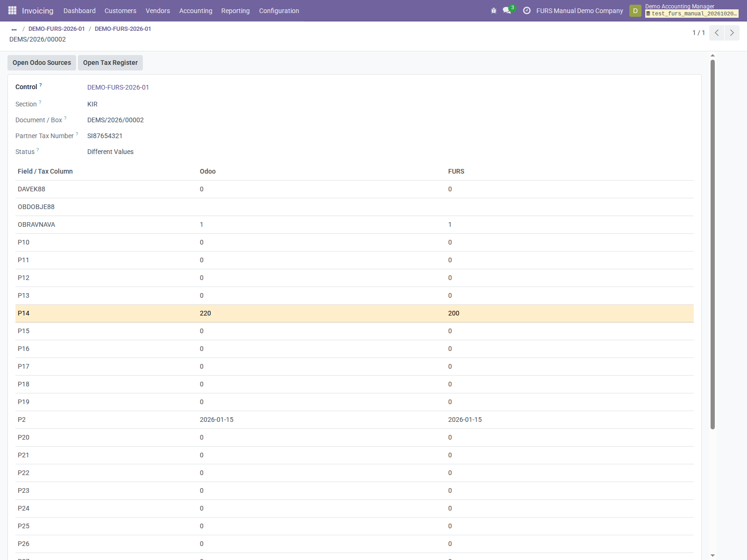
Task: Click pager counter 1 / 1
Action: [698, 33]
